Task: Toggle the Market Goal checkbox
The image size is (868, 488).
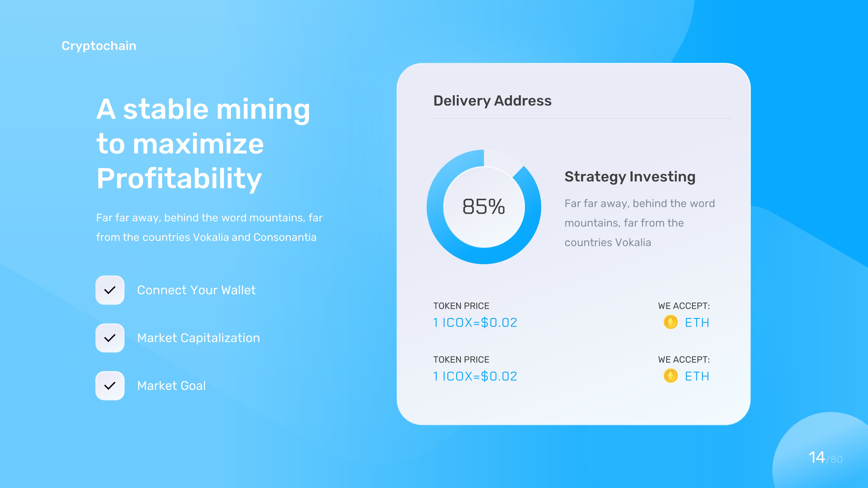Action: 110,386
